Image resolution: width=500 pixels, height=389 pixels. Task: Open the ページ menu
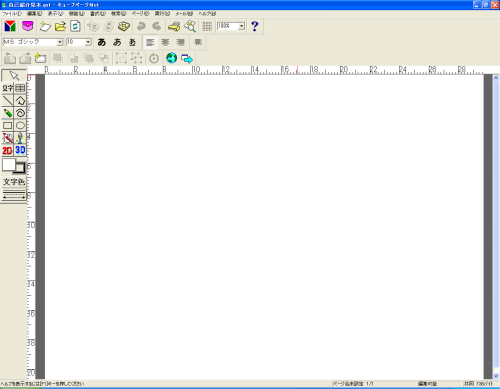coord(140,14)
